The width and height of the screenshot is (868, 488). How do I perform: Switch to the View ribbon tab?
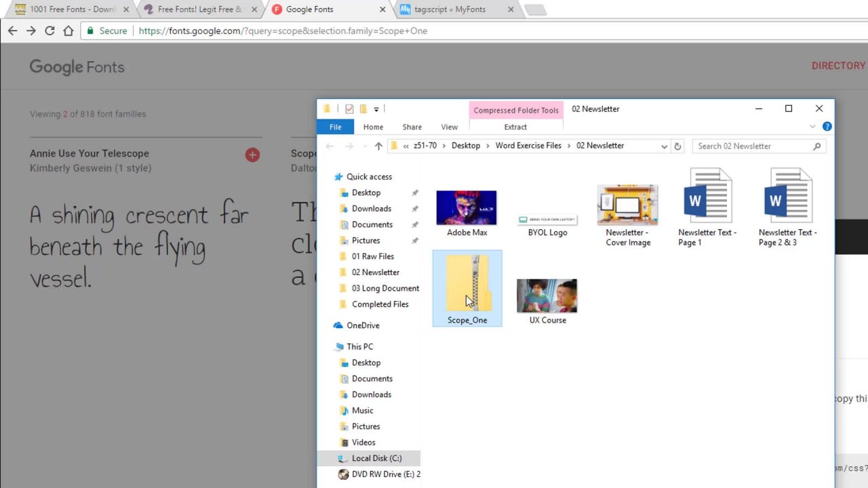click(x=449, y=127)
